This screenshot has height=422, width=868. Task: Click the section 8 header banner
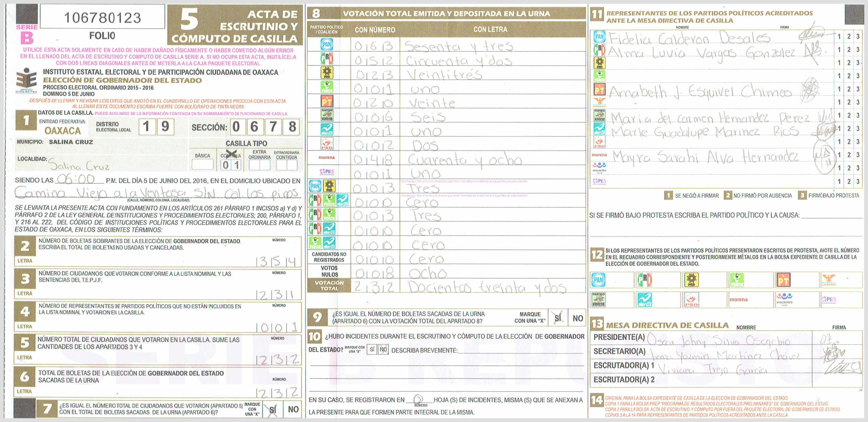[x=446, y=14]
